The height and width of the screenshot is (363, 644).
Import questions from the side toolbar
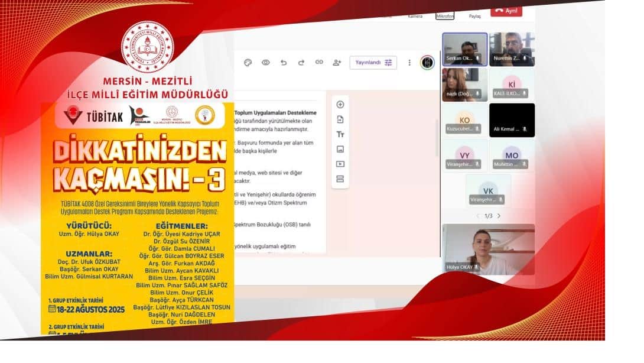340,119
